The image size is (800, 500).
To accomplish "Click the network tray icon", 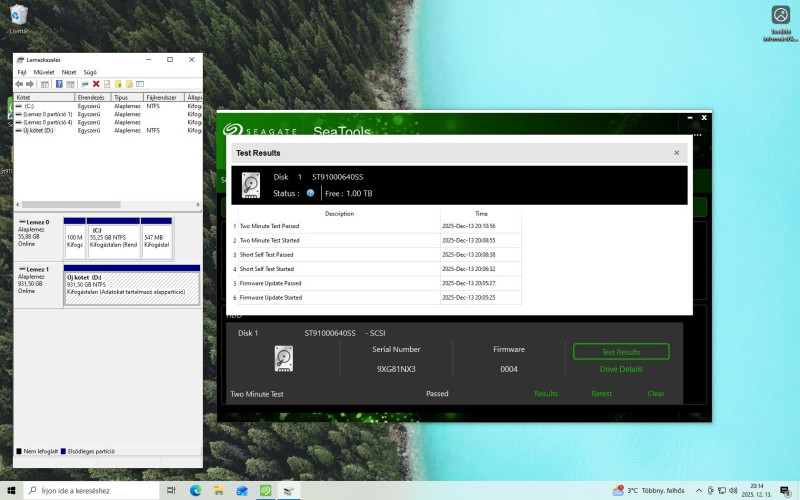I will (x=721, y=490).
